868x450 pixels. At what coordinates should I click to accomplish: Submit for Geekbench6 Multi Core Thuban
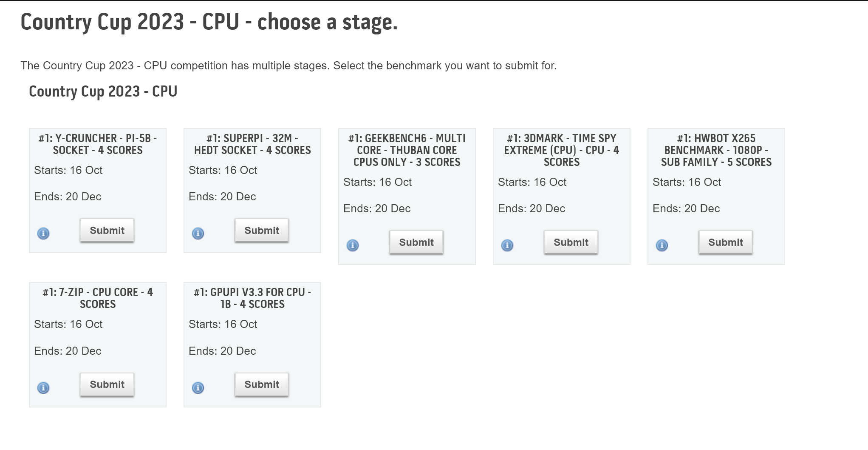pyautogui.click(x=416, y=242)
